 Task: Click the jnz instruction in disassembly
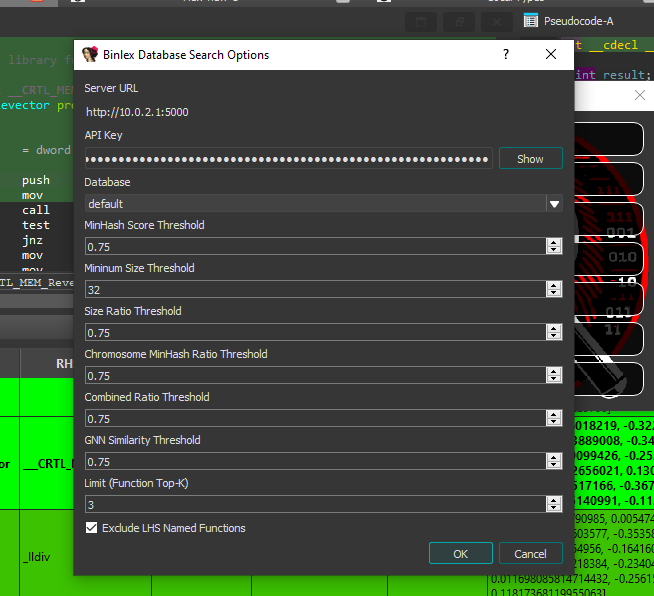pos(33,240)
